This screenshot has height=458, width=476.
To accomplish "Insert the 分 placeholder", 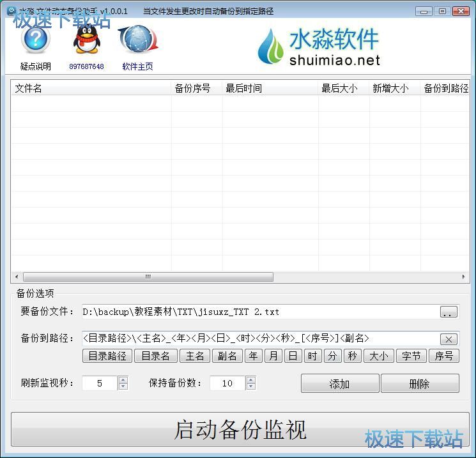I will click(x=332, y=356).
